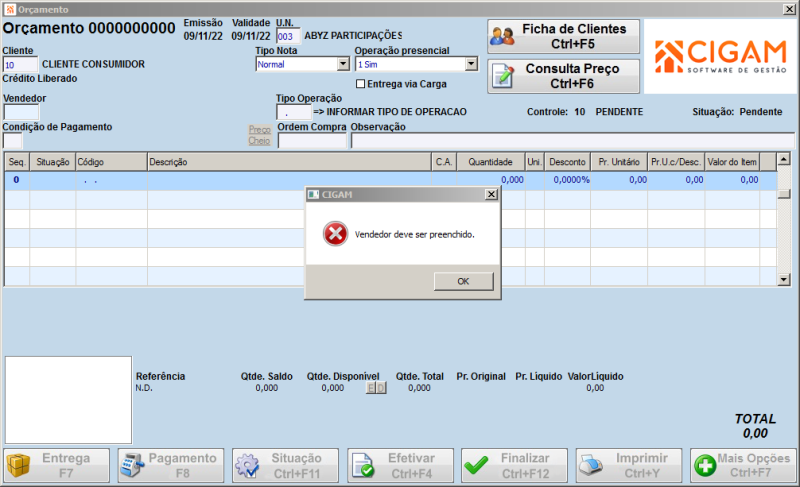Click the Pr. Unitário column header
This screenshot has width=800, height=487.
pos(619,162)
